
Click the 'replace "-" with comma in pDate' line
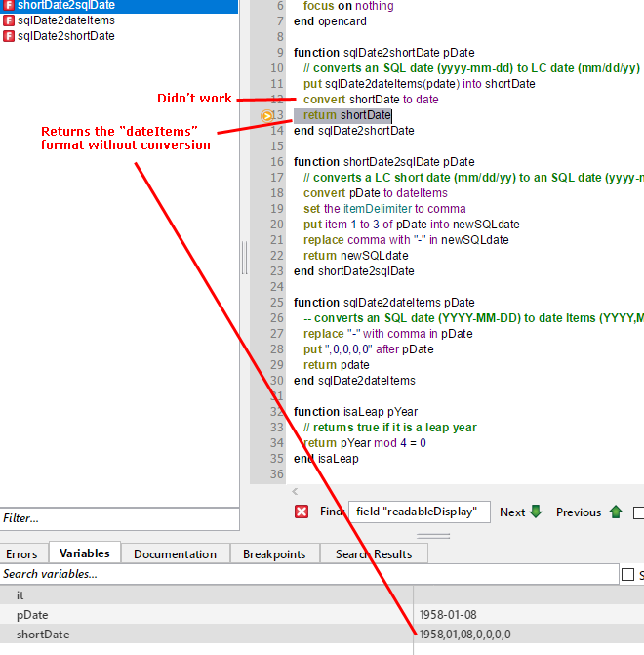[x=387, y=333]
